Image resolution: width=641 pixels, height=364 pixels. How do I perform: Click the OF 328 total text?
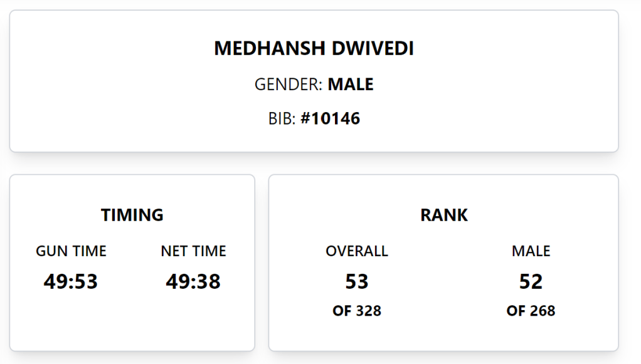[357, 311]
